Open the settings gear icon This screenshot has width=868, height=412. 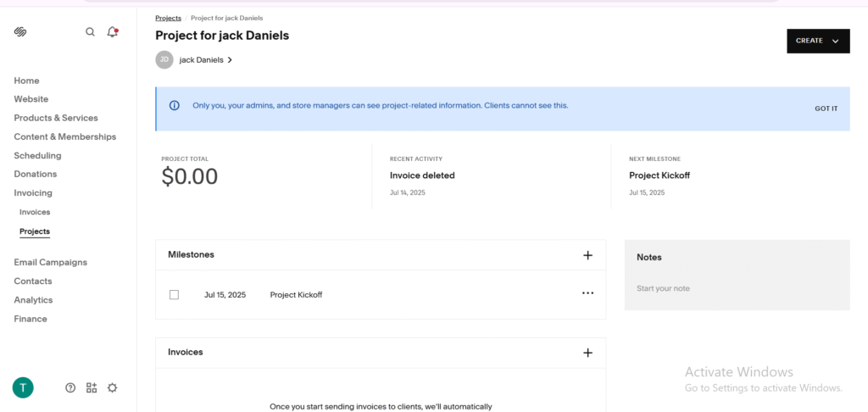pos(113,387)
